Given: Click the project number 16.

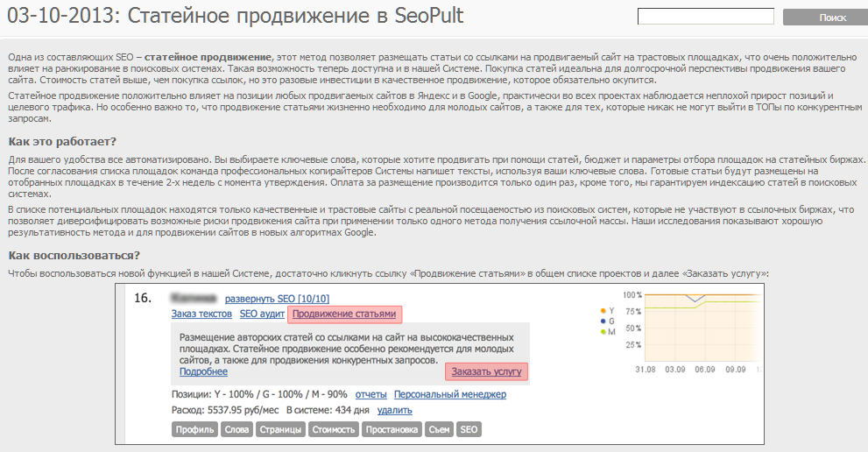Looking at the screenshot, I should (x=143, y=298).
